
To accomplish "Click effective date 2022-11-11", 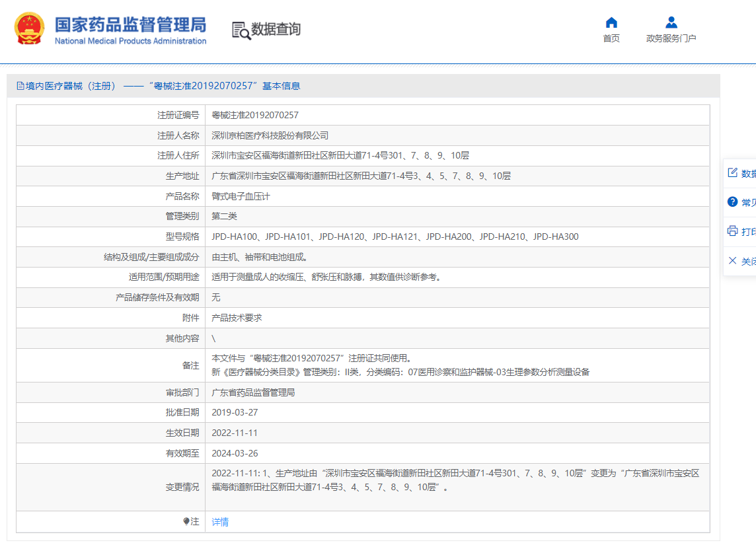I will pyautogui.click(x=235, y=433).
